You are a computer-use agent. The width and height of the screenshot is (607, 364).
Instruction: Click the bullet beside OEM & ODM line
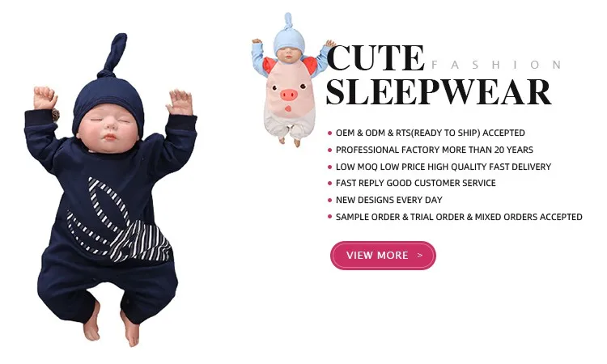(x=330, y=133)
